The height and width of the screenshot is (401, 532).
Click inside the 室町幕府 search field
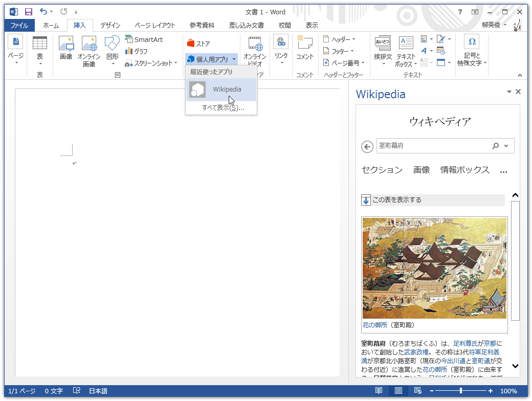click(435, 146)
